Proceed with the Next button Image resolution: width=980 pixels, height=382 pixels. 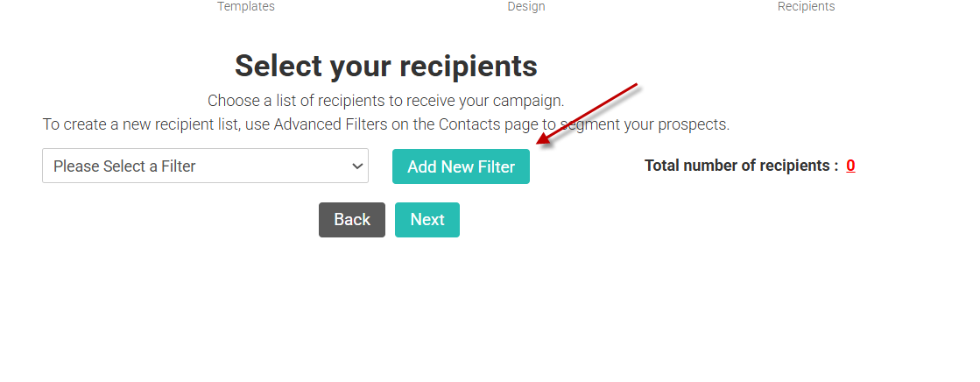tap(427, 220)
